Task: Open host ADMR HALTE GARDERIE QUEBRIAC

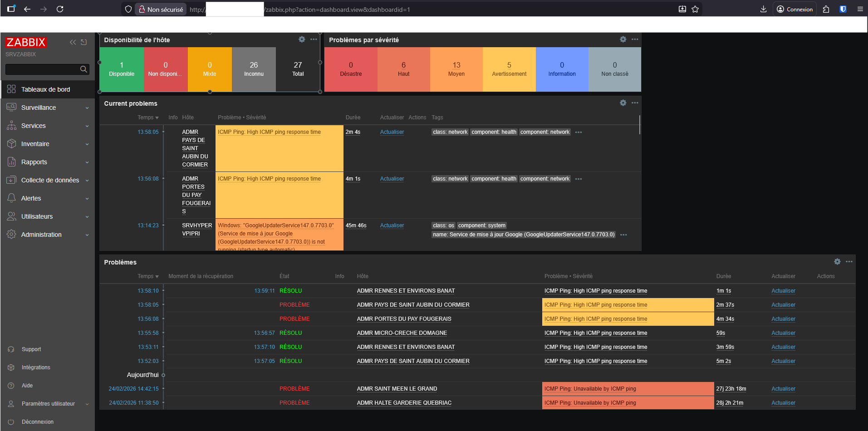Action: pyautogui.click(x=404, y=403)
